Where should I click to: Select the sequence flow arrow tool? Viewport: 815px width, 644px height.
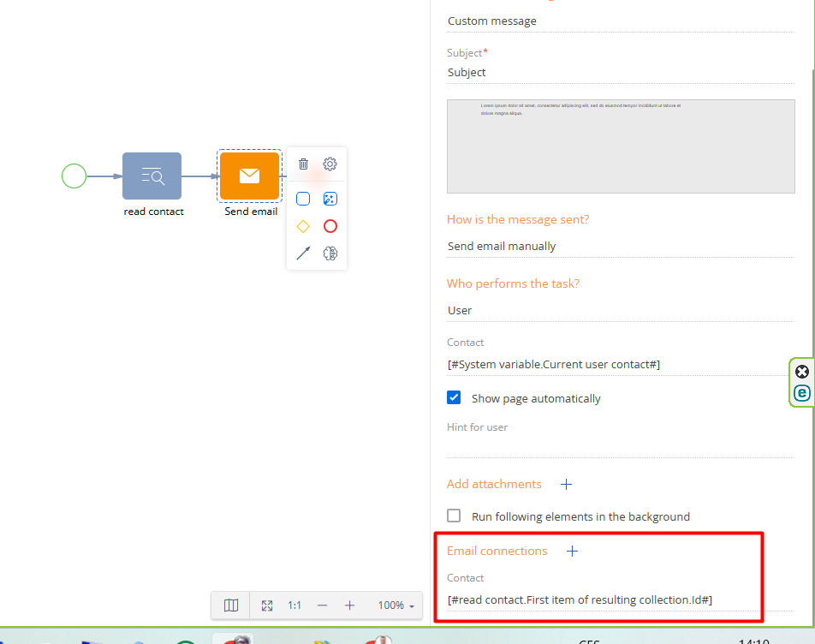point(303,253)
